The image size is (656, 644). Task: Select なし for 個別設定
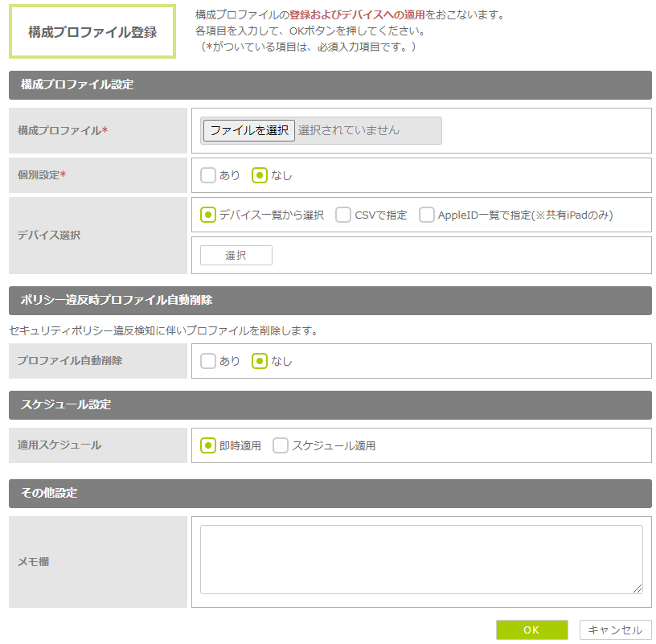pyautogui.click(x=260, y=175)
